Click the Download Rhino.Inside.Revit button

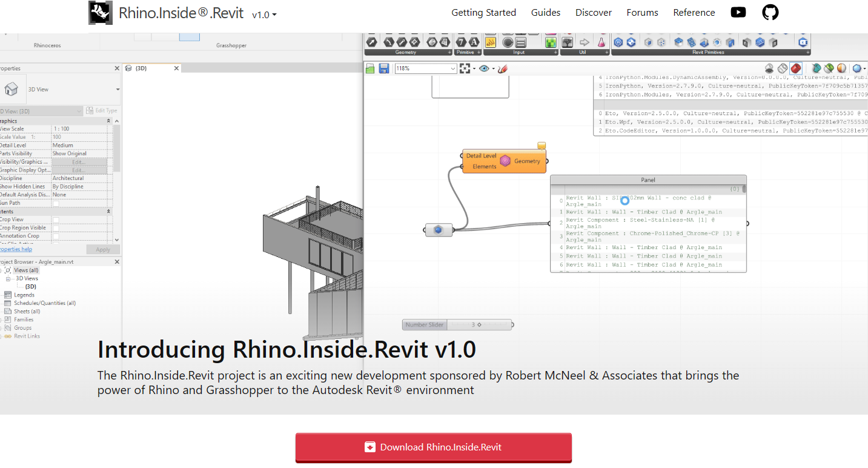pos(433,447)
